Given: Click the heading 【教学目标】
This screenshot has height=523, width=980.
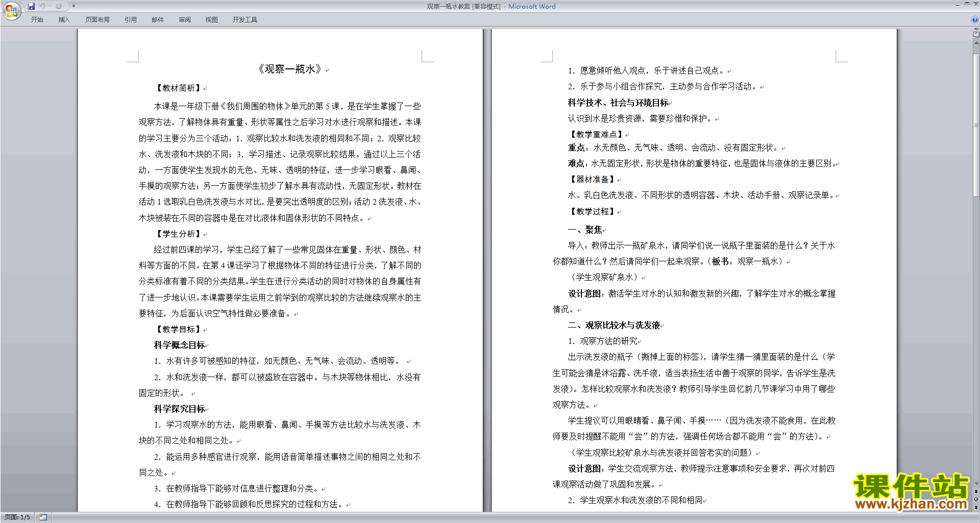Looking at the screenshot, I should pos(179,330).
